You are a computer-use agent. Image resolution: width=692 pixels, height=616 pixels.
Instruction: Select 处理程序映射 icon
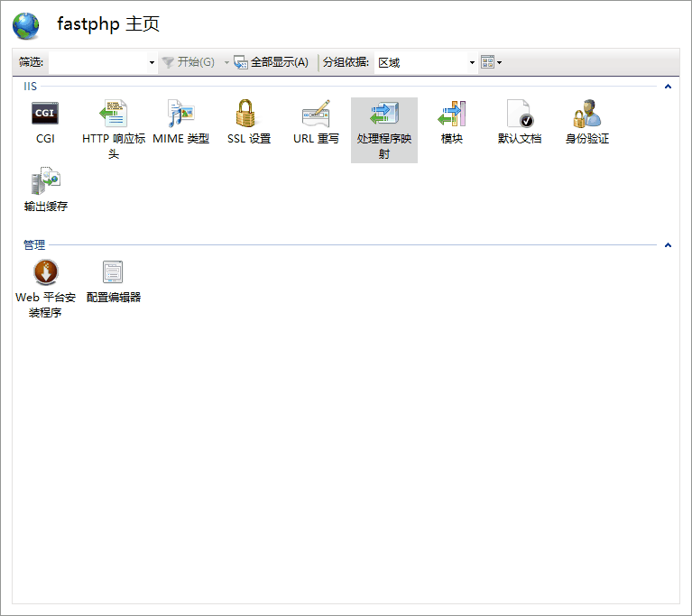coord(383,115)
